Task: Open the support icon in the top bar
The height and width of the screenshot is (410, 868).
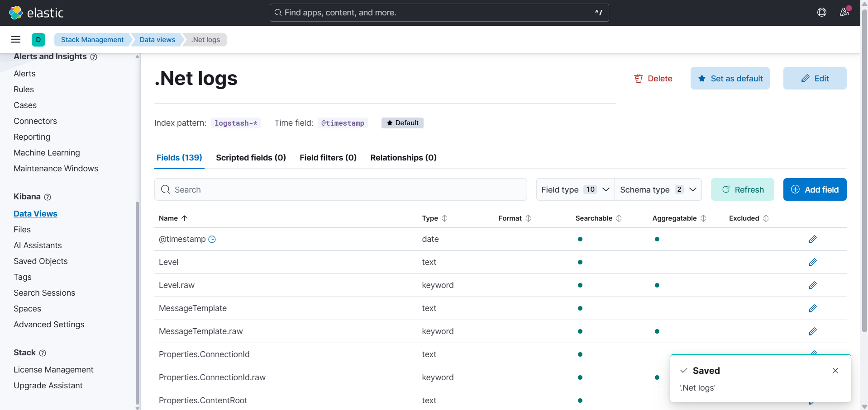Action: [822, 12]
